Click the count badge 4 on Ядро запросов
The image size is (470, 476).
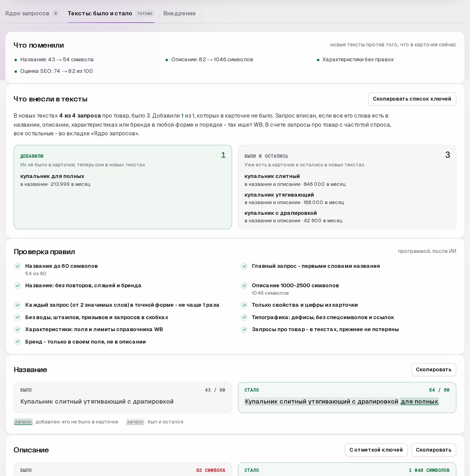pyautogui.click(x=55, y=13)
